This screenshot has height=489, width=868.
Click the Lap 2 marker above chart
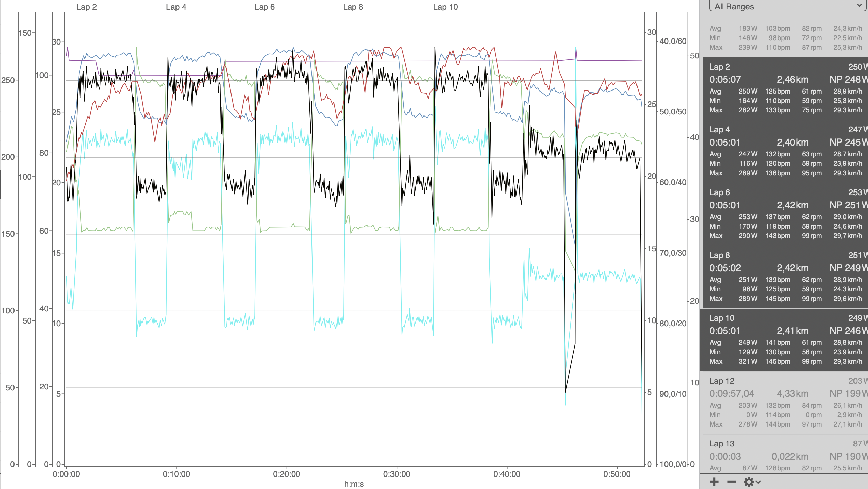(x=86, y=7)
